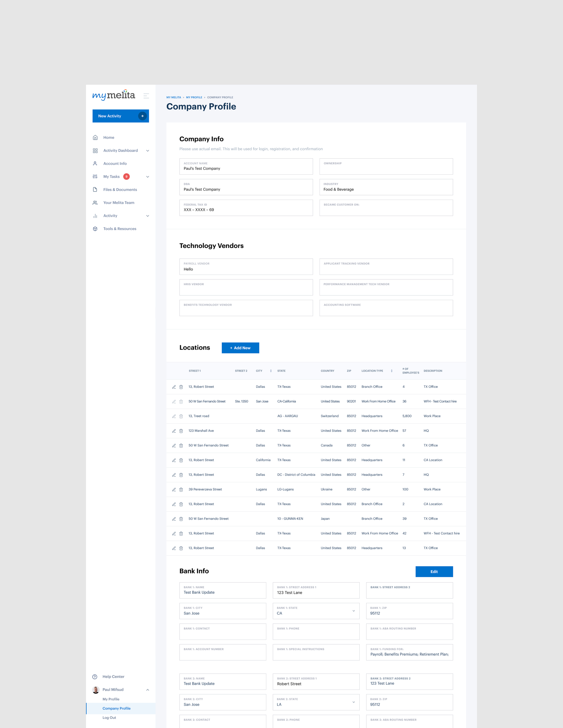The height and width of the screenshot is (728, 563).
Task: Open Files & Documents page
Action: (120, 190)
